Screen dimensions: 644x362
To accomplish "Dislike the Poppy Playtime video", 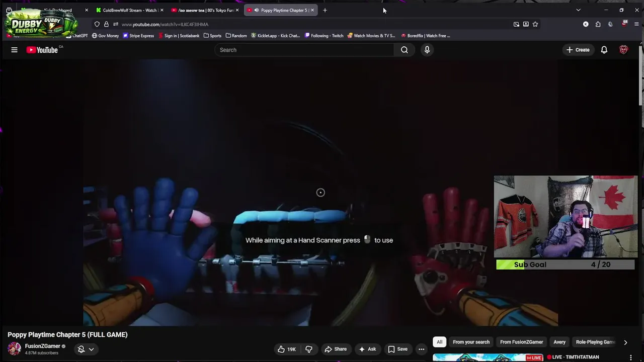I will point(309,349).
